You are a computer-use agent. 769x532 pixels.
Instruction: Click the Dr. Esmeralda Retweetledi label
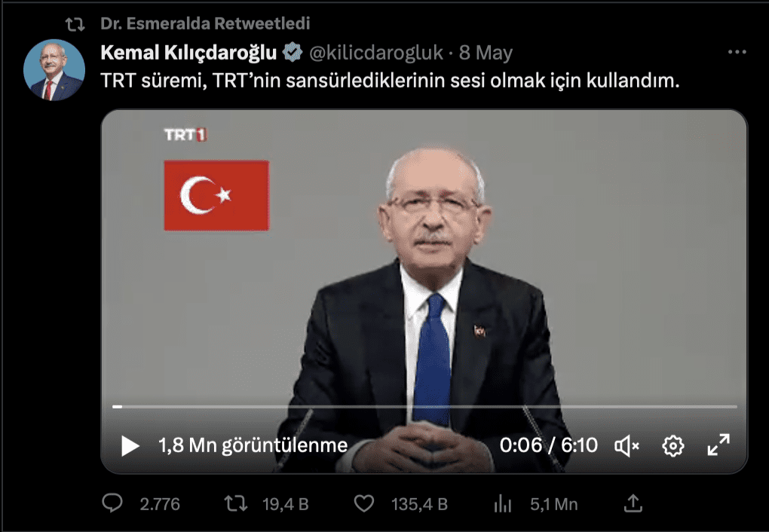205,23
